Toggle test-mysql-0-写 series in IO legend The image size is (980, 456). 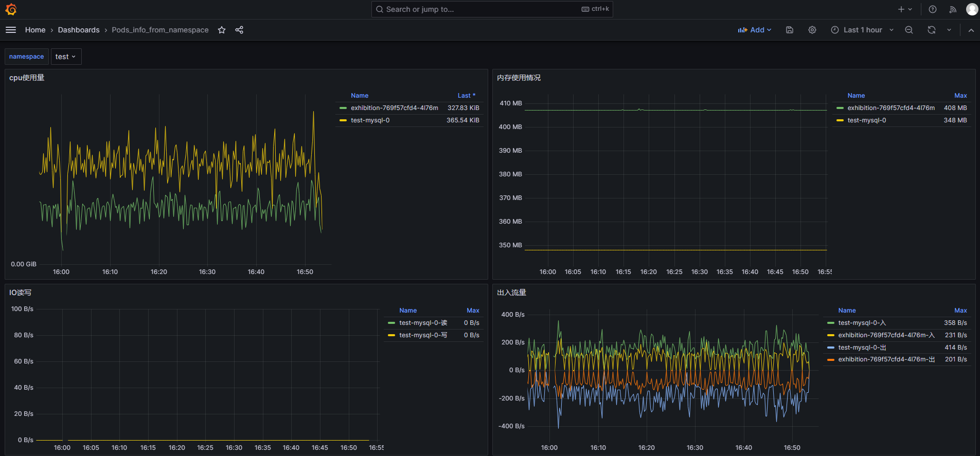423,335
